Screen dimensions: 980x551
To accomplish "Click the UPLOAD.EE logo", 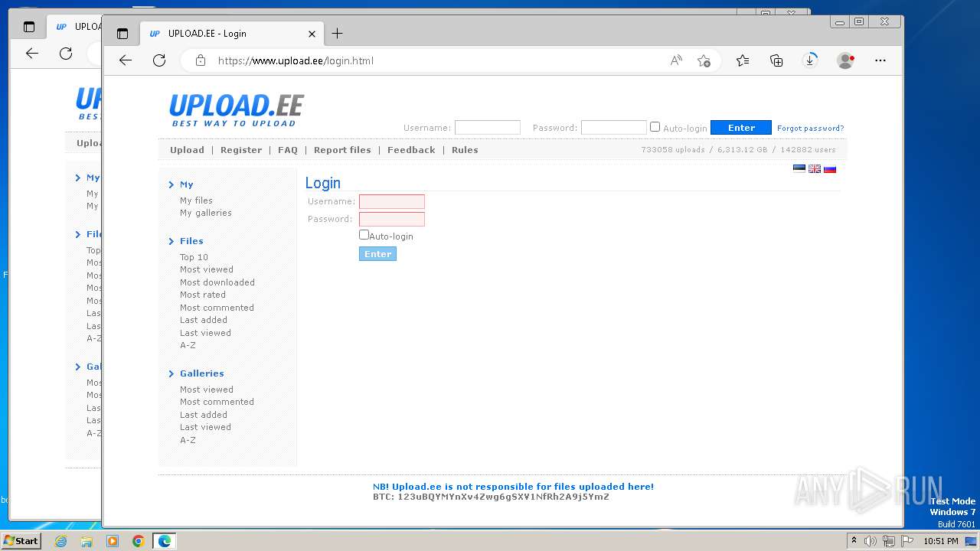I will [237, 110].
